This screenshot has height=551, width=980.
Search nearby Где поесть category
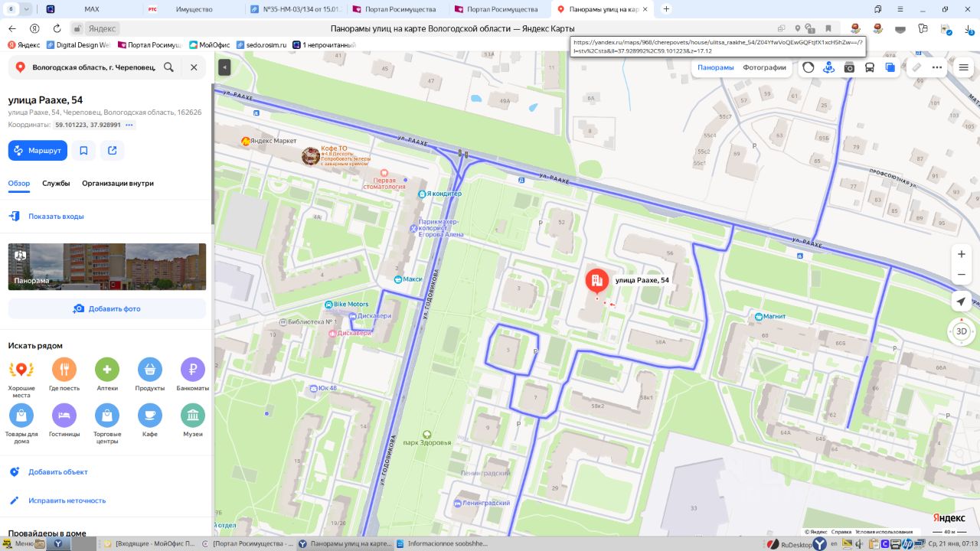[64, 375]
